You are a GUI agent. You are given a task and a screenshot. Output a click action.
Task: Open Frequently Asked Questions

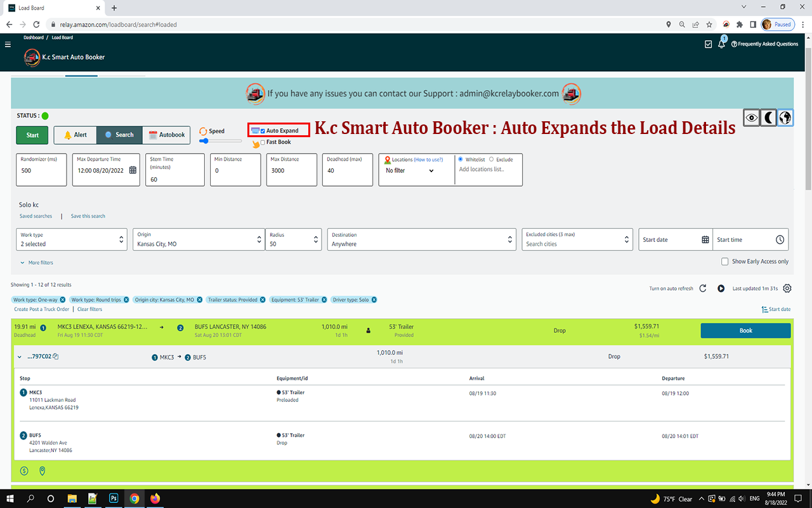[764, 44]
